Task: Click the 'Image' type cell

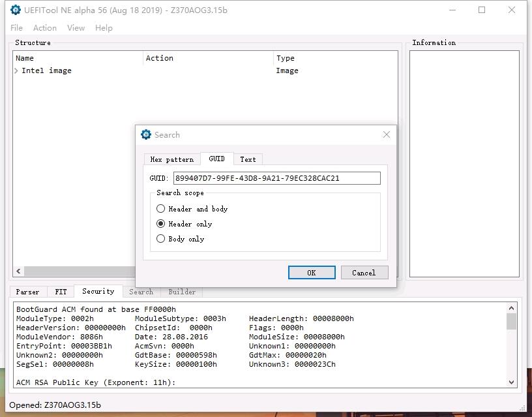Action: tap(287, 70)
